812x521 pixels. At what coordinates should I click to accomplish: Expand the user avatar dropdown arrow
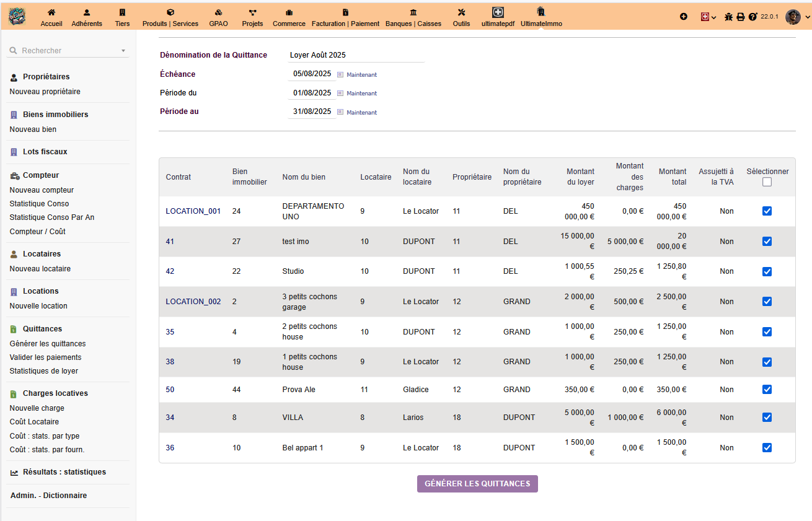[807, 17]
